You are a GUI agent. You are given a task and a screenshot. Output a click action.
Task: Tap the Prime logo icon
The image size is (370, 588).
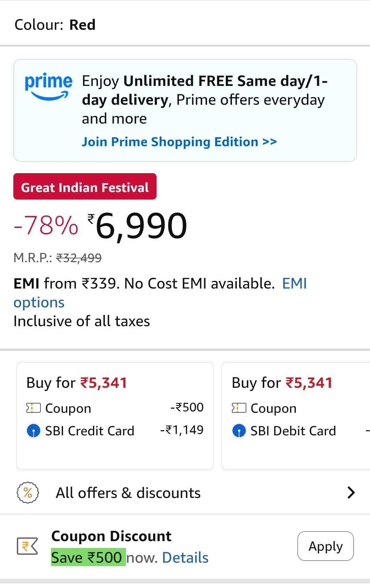pyautogui.click(x=48, y=87)
